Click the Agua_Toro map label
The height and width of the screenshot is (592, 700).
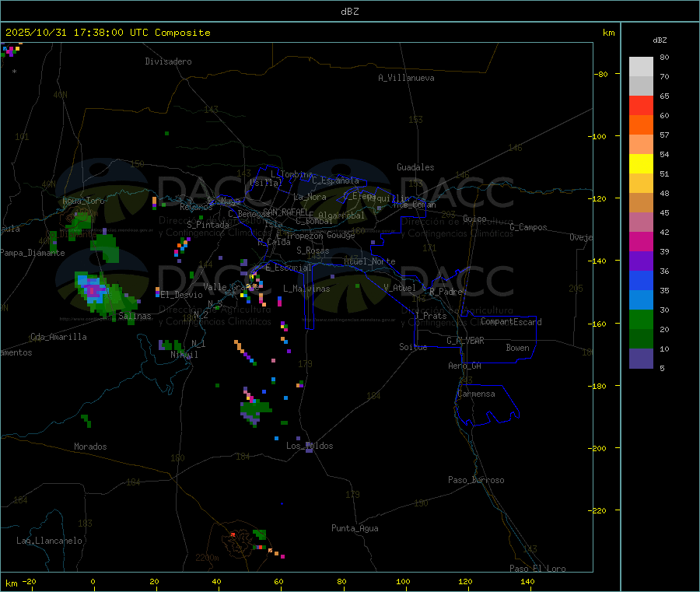coord(83,201)
